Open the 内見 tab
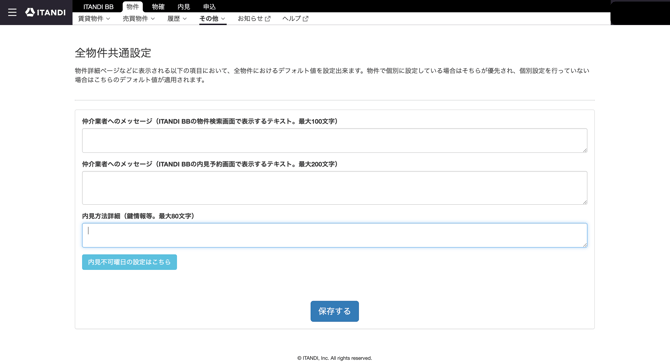Screen dimensions: 670x363 184,7
